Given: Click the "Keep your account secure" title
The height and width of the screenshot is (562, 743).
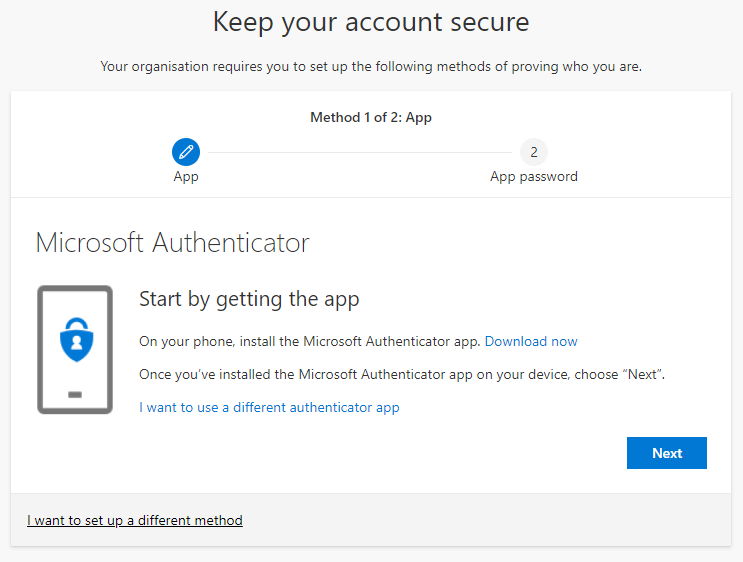Looking at the screenshot, I should tap(371, 21).
